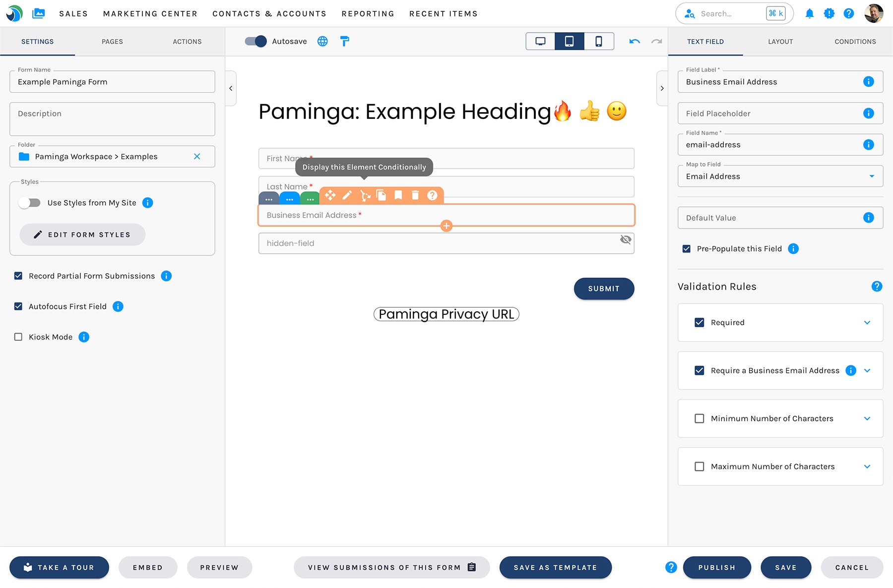Open the Map to Field dropdown
The image size is (893, 588).
pyautogui.click(x=780, y=176)
